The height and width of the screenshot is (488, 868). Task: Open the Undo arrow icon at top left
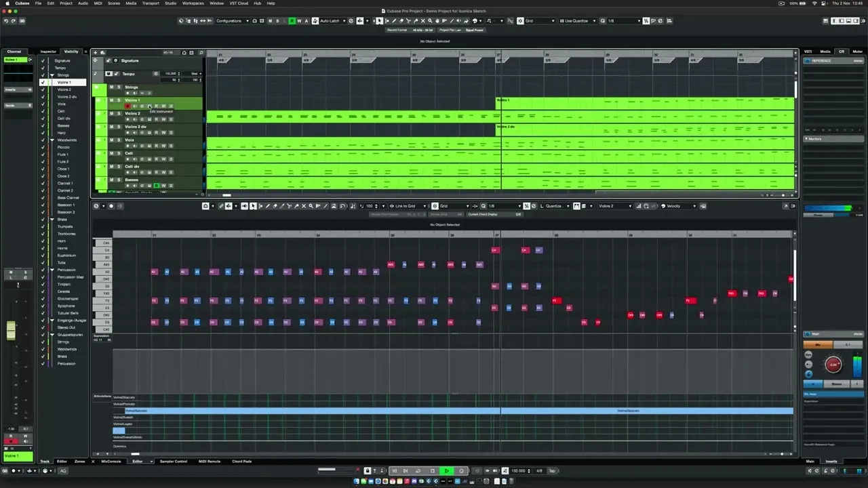[5, 21]
